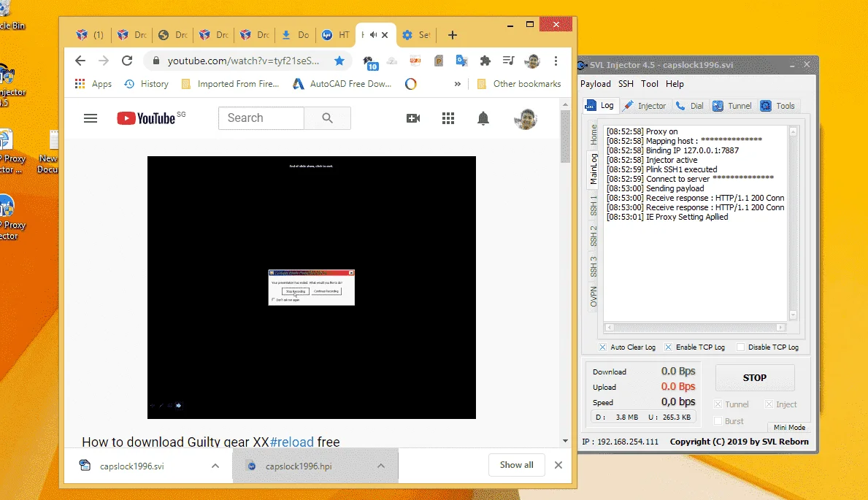The height and width of the screenshot is (500, 868).
Task: Click the Google Translate extension icon
Action: (x=461, y=61)
